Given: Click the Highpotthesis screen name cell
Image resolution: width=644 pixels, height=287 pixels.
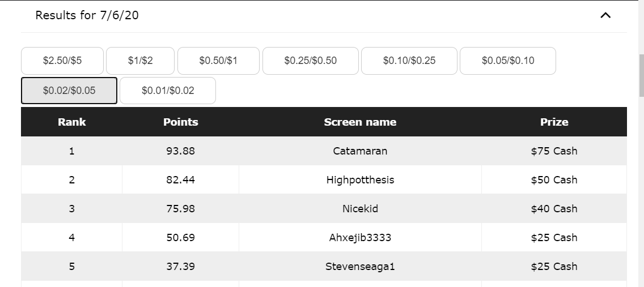Looking at the screenshot, I should (x=360, y=180).
